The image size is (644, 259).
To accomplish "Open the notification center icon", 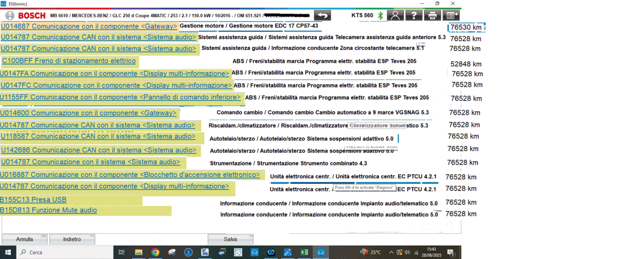I will pos(451,252).
